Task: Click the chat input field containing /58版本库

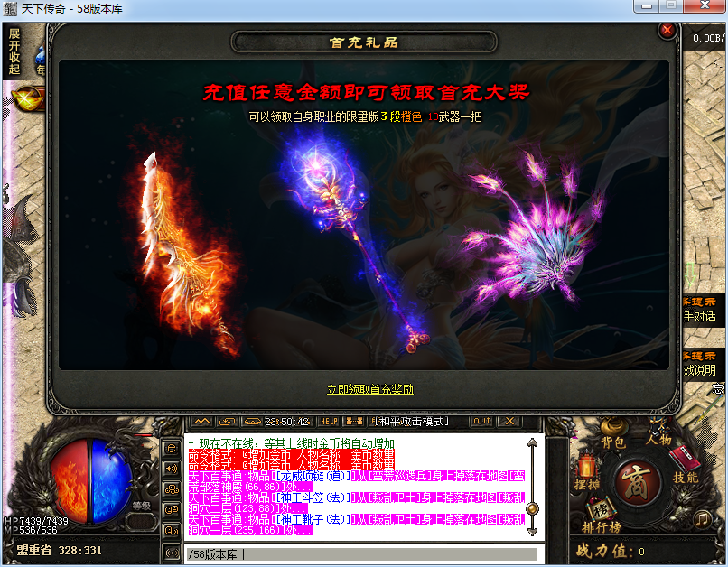Action: pyautogui.click(x=361, y=554)
